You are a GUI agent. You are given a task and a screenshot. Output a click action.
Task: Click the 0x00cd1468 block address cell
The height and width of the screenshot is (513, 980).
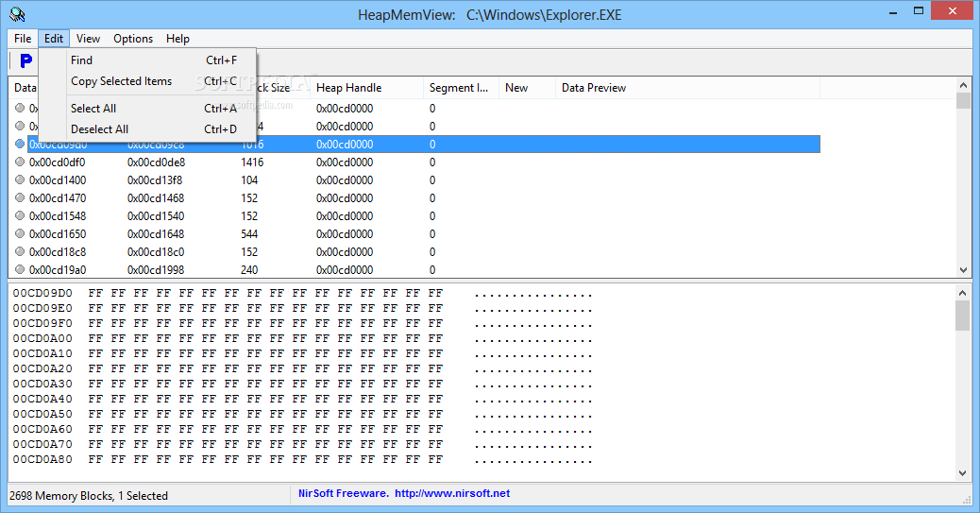click(x=156, y=198)
